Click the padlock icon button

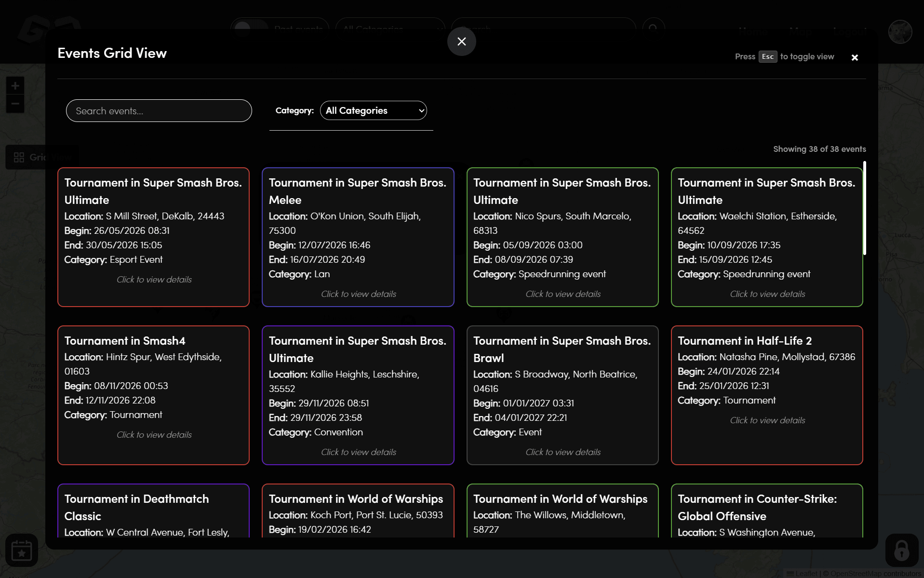coord(901,550)
